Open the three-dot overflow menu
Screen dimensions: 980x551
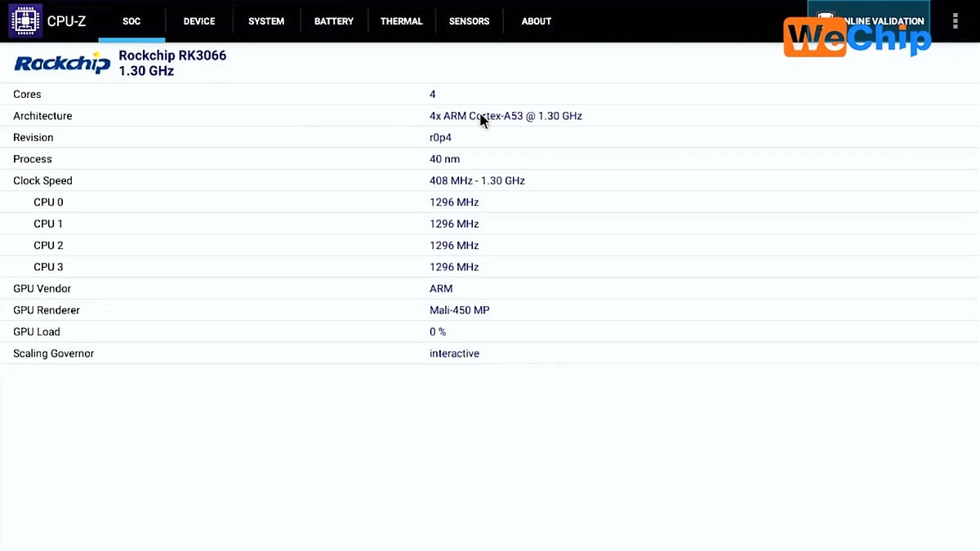955,21
